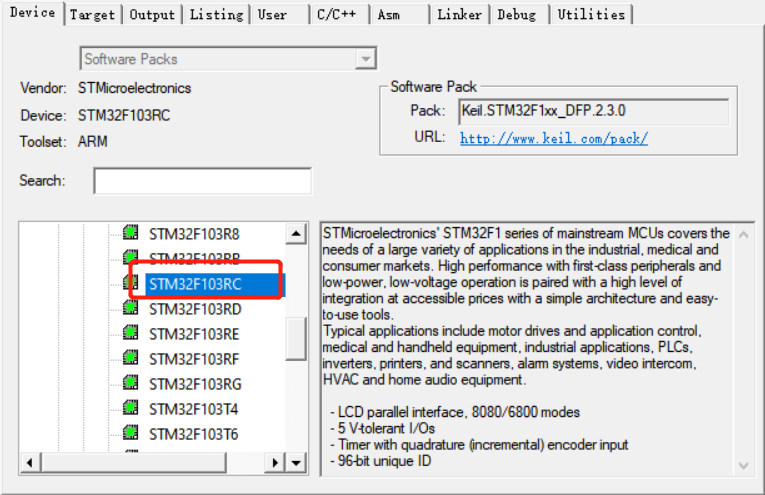The image size is (765, 495).
Task: Click chip icon next to STM32F103RE
Action: 131,333
